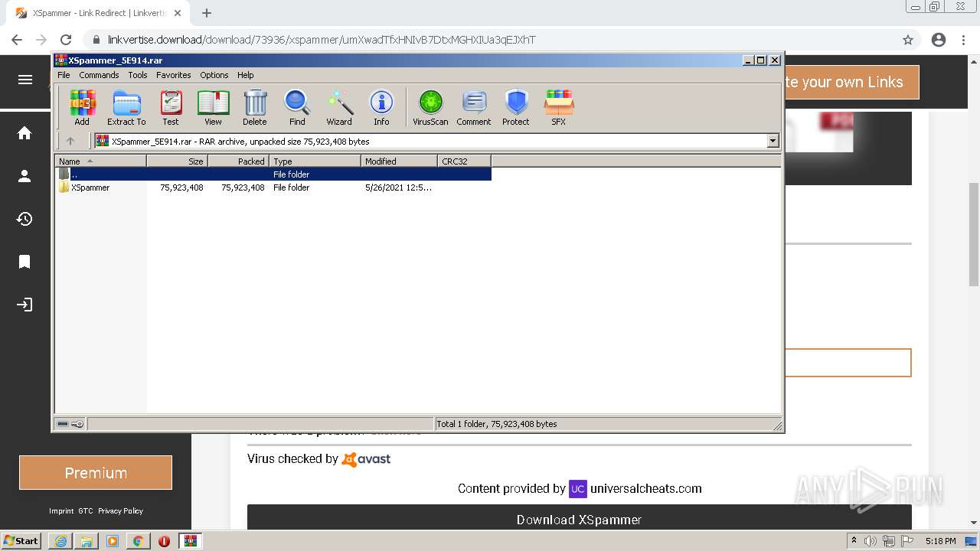Open the Favorites menu
Viewport: 980px width, 551px height.
click(x=174, y=75)
